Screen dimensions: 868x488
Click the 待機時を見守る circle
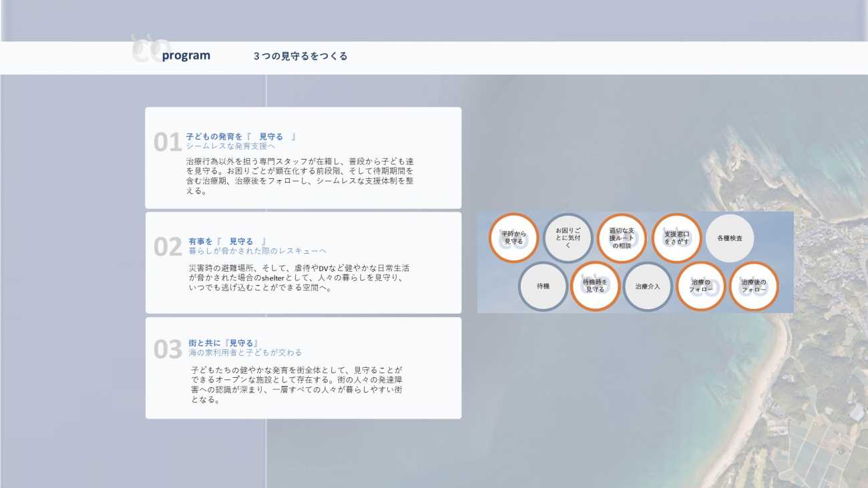595,286
